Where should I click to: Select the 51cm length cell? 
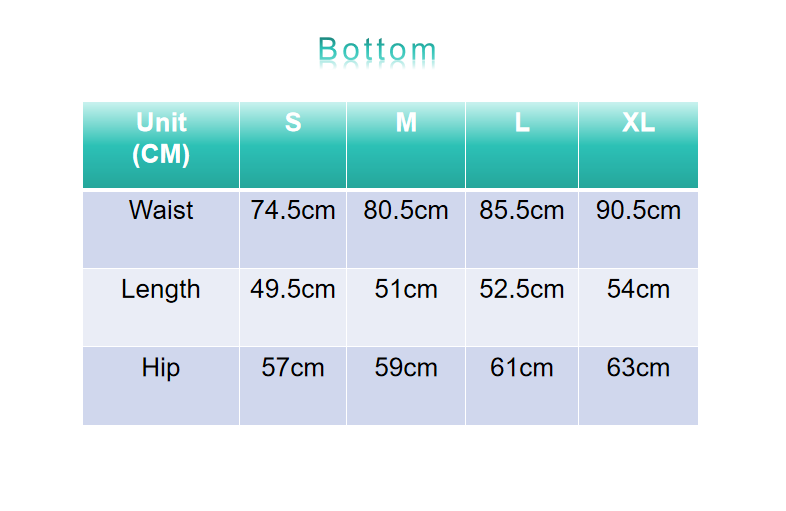(x=406, y=290)
